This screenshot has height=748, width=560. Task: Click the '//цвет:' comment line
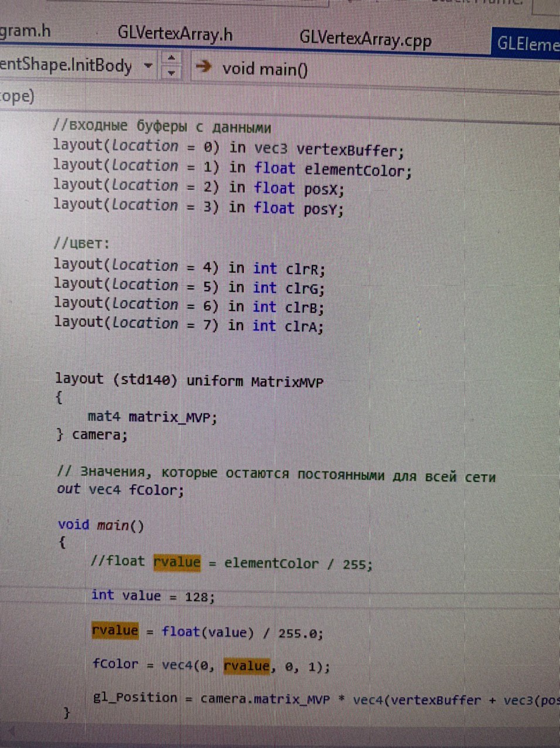pos(81,243)
